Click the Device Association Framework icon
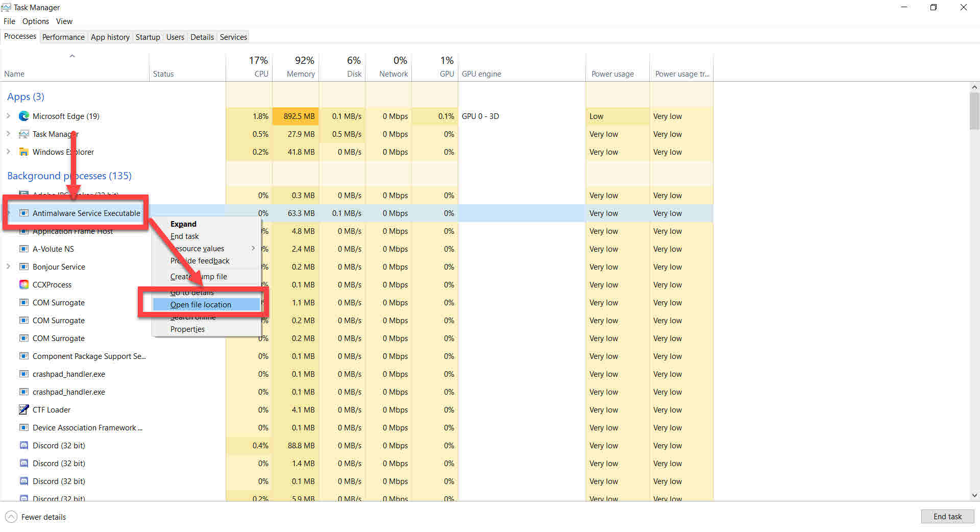The width and height of the screenshot is (980, 532). (x=23, y=428)
